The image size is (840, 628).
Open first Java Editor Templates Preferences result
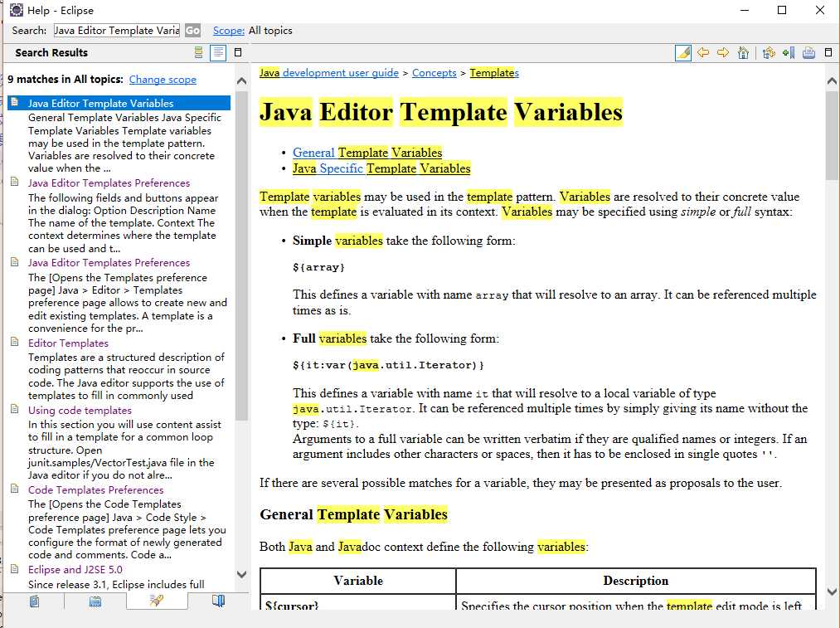tap(109, 183)
